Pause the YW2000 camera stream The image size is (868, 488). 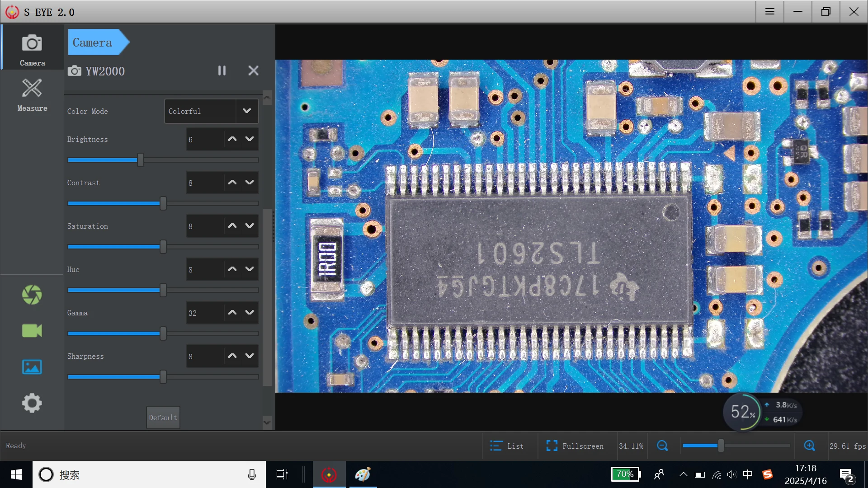point(222,70)
